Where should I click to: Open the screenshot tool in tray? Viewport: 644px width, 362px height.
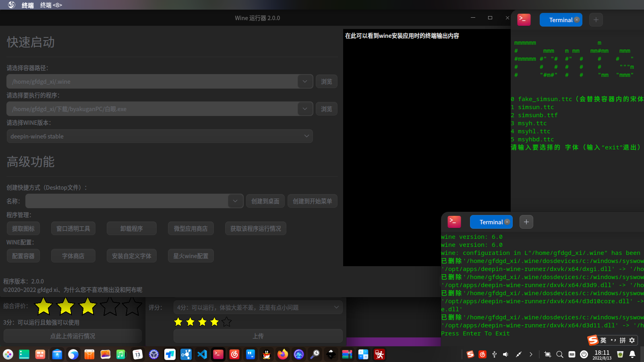coord(547,354)
